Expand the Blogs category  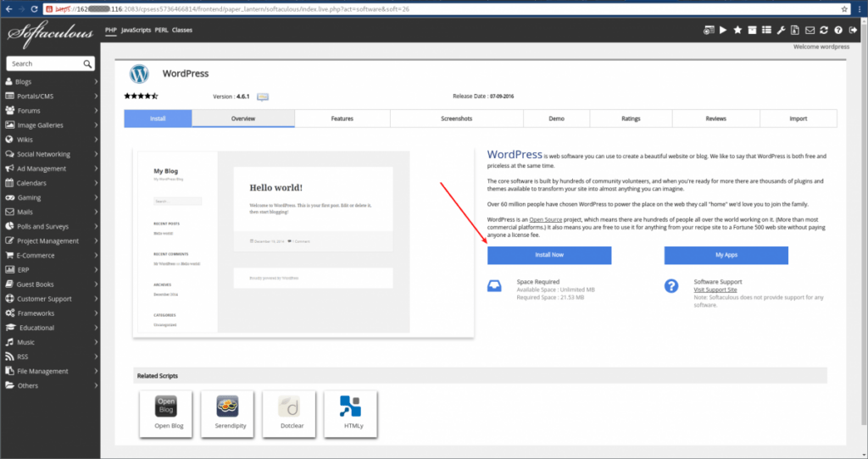click(51, 82)
